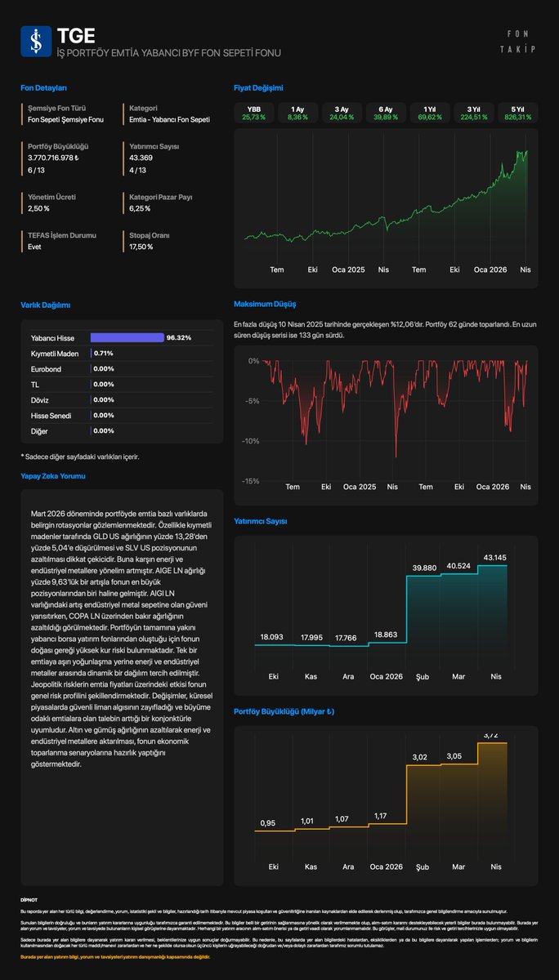The height and width of the screenshot is (980, 559).
Task: Click the investor data label 40.524
Action: pyautogui.click(x=458, y=565)
